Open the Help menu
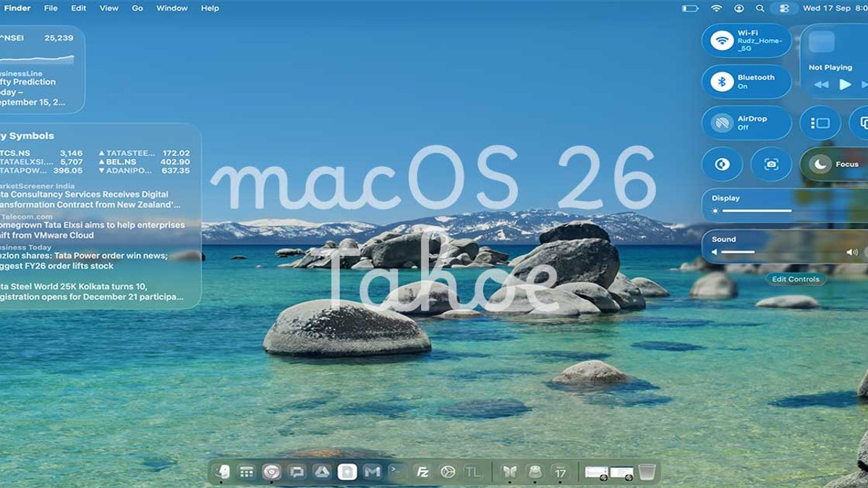The image size is (868, 488). tap(210, 8)
